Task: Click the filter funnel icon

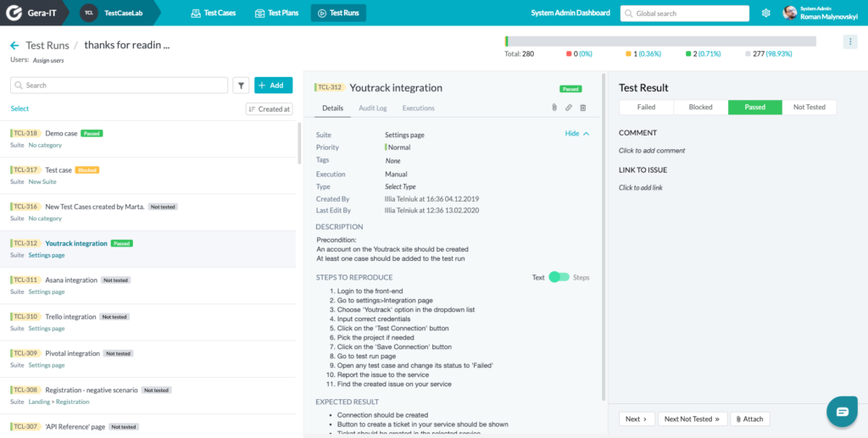Action: (241, 86)
